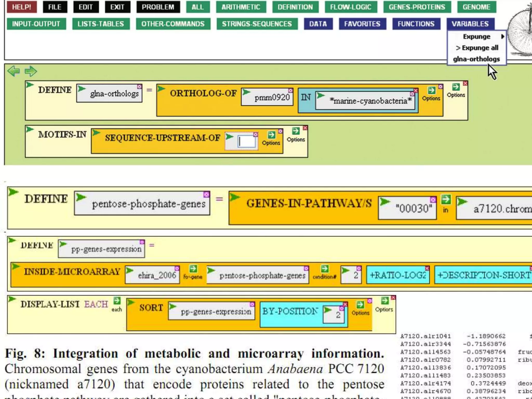The height and width of the screenshot is (399, 532).
Task: Open the GENES-PROTEINS menu
Action: (417, 7)
